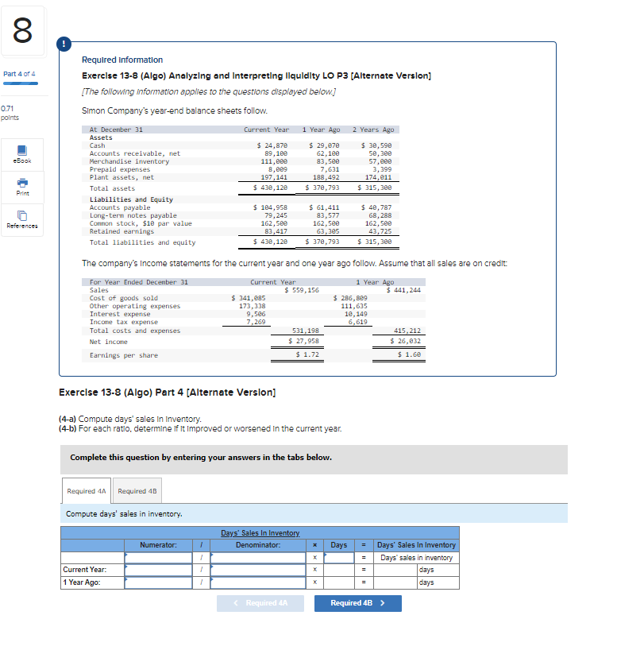Click the blue exclamation info icon

(x=63, y=44)
